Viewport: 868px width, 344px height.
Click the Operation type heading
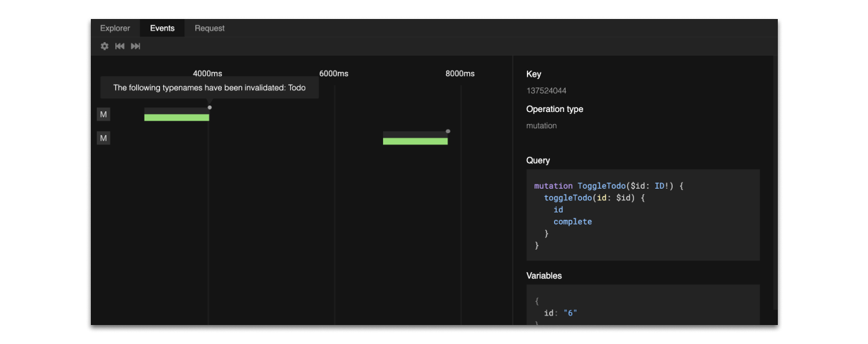tap(555, 109)
